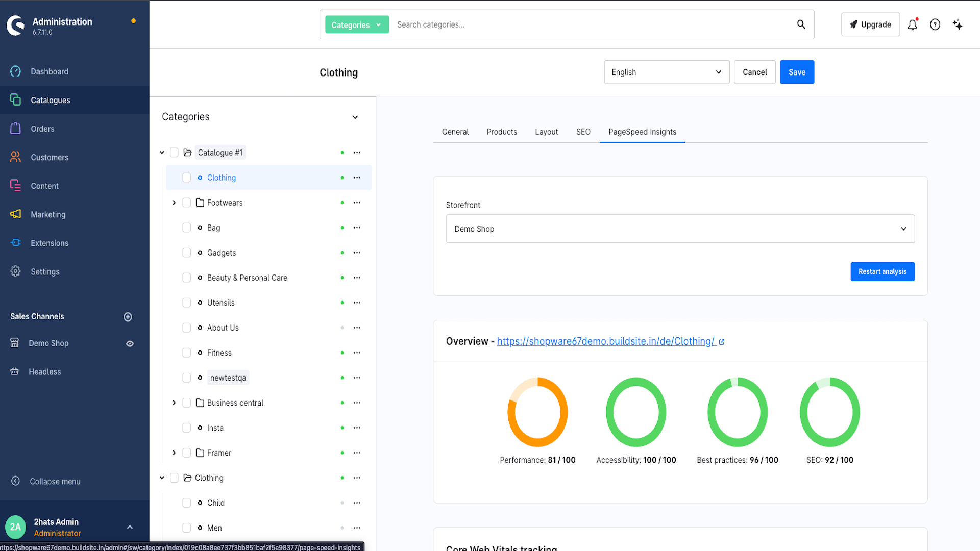The width and height of the screenshot is (980, 551).
Task: Click the Customers people icon
Action: tap(16, 157)
